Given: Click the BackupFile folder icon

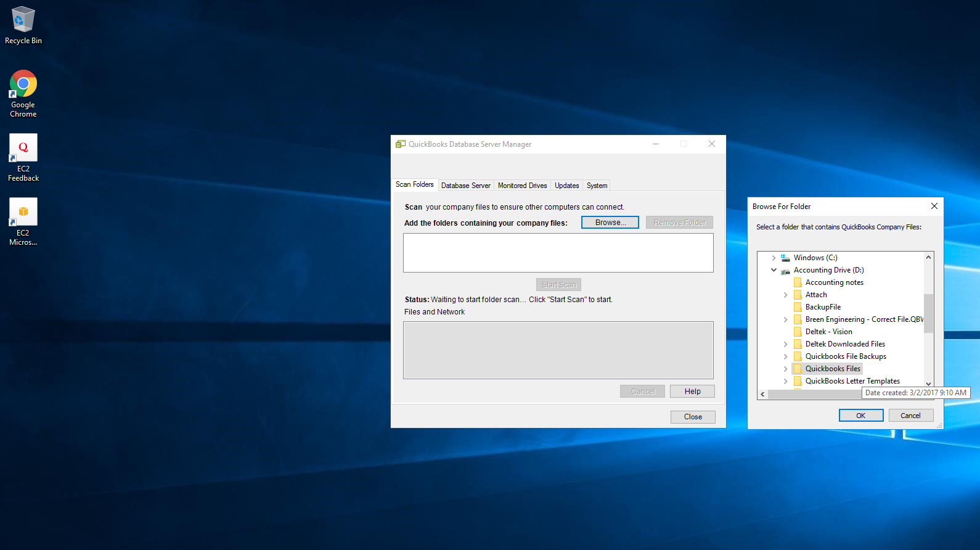Looking at the screenshot, I should [x=798, y=307].
